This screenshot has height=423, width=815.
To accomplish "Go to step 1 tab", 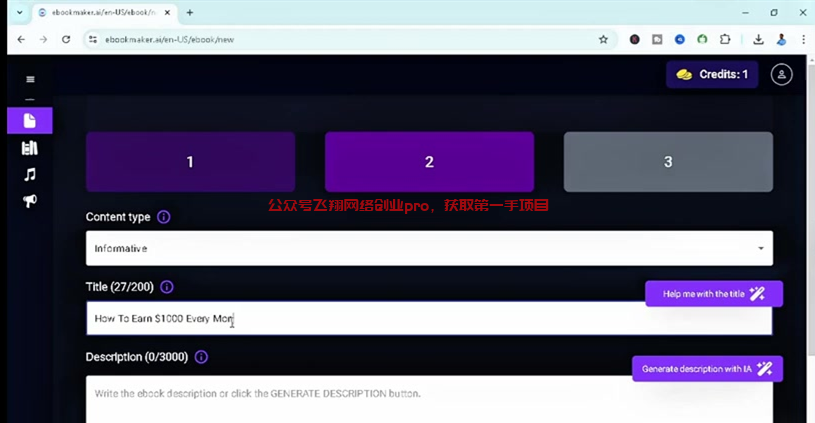I will click(190, 162).
